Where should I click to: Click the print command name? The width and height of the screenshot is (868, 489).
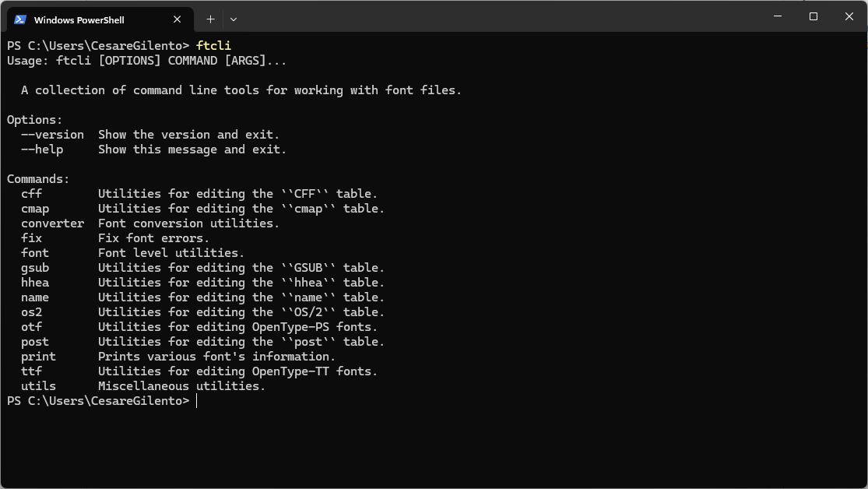coord(39,357)
